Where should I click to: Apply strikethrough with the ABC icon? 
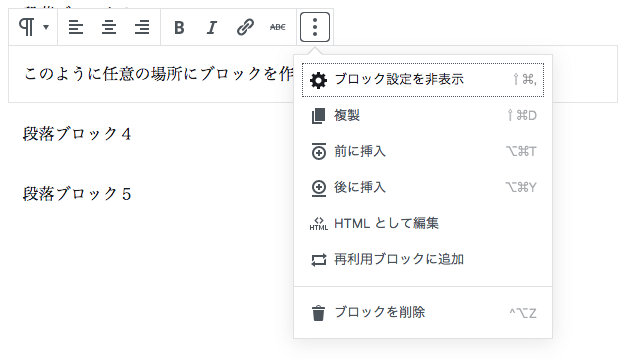(x=278, y=27)
